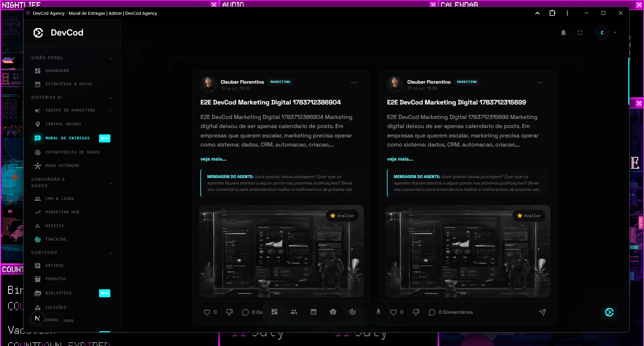644x346 pixels.
Task: Like the first post with heart
Action: click(207, 312)
